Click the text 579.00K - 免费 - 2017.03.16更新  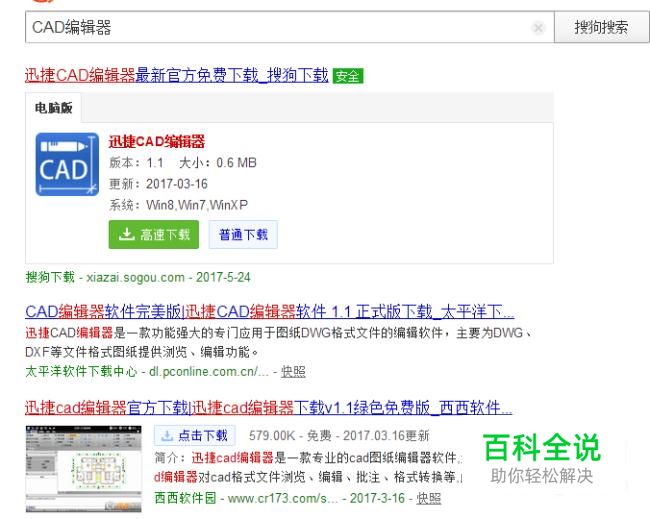point(339,435)
